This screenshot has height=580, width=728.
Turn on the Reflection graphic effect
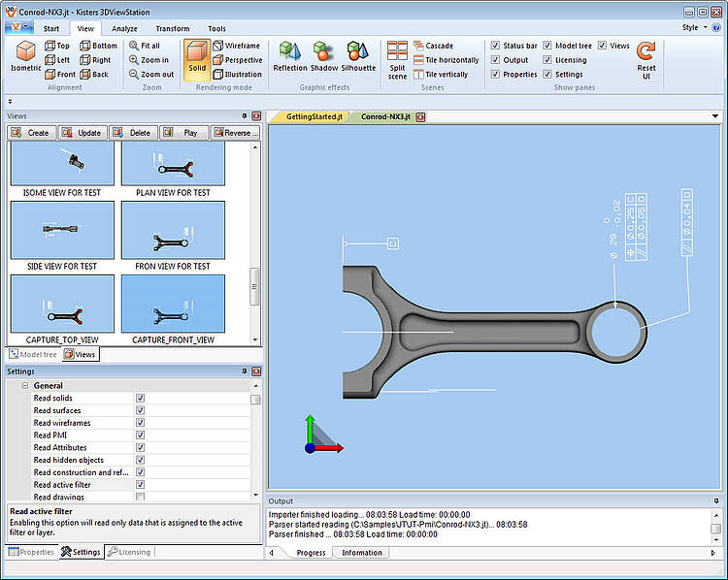point(289,56)
